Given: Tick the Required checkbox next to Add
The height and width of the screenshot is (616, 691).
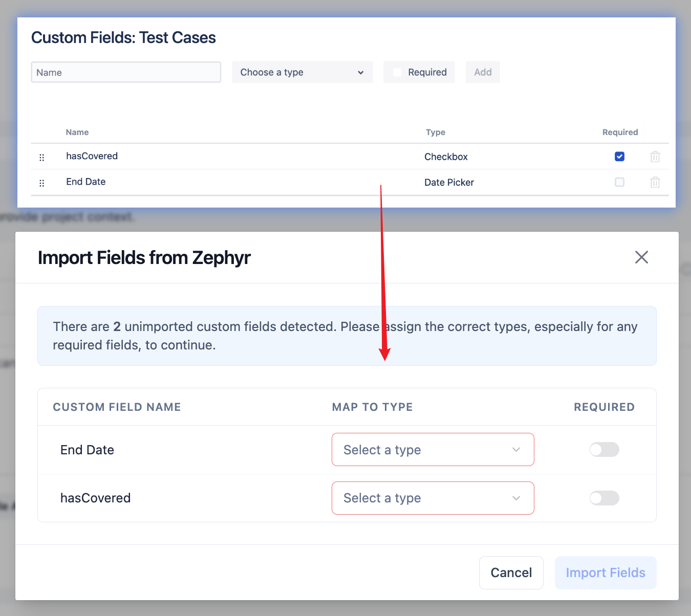Looking at the screenshot, I should click(397, 72).
